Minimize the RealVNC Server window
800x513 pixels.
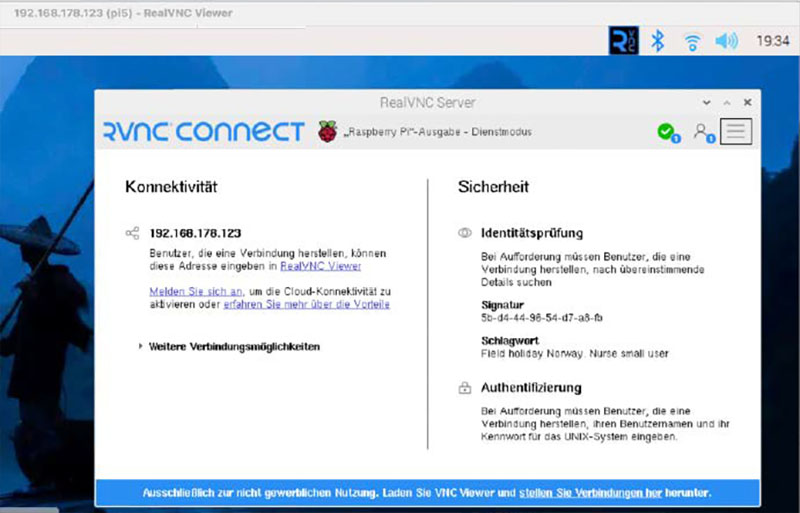point(706,103)
